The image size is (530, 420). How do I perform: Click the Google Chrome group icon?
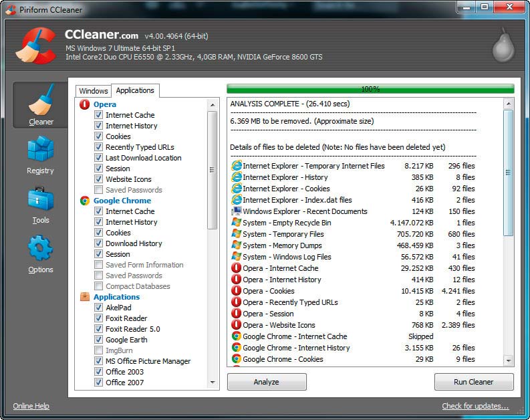(x=84, y=201)
